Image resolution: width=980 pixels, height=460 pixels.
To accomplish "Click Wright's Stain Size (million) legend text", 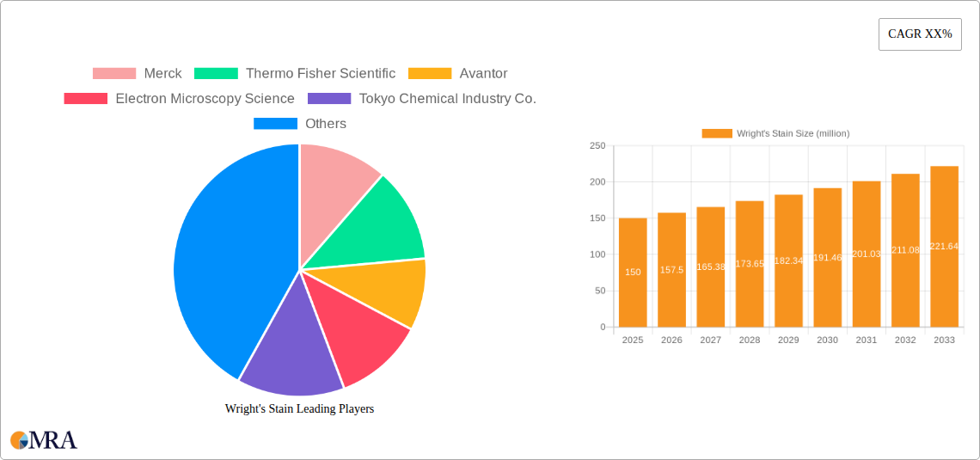I will [793, 133].
